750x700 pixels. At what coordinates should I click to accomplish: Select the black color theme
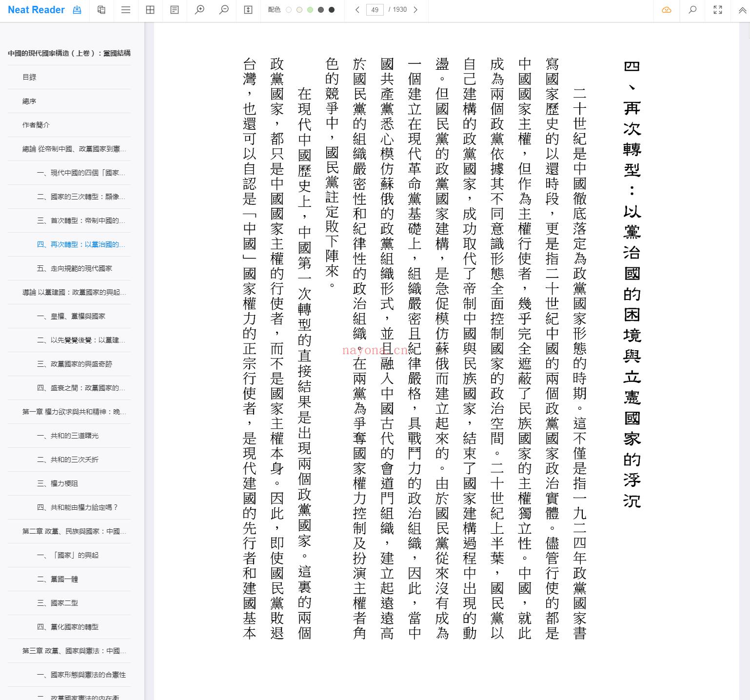[x=332, y=10]
